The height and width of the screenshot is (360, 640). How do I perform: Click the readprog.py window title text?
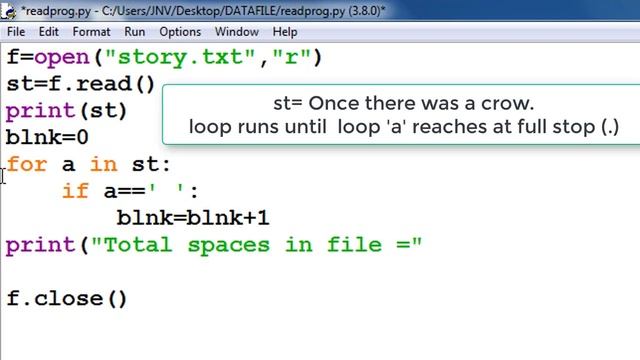coord(203,11)
